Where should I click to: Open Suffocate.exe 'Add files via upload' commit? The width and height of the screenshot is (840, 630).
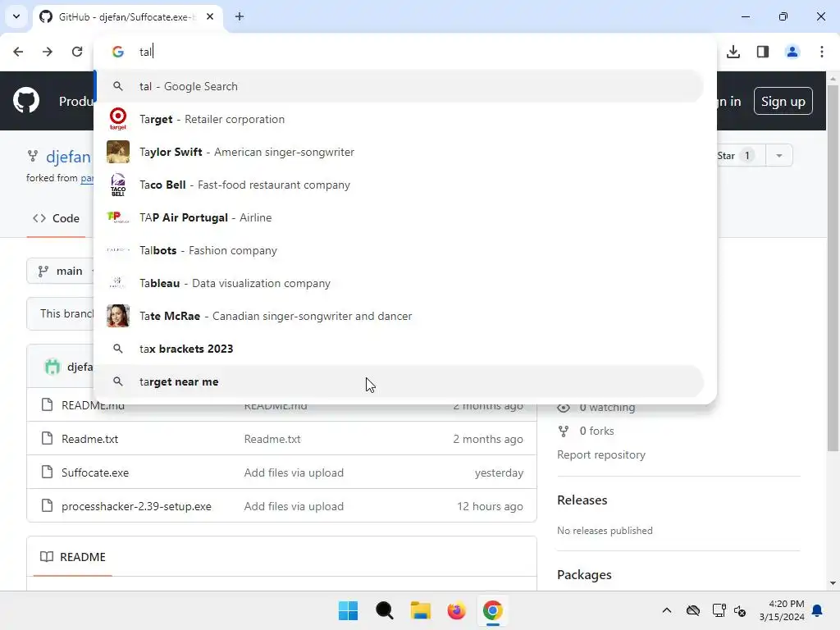tap(294, 472)
